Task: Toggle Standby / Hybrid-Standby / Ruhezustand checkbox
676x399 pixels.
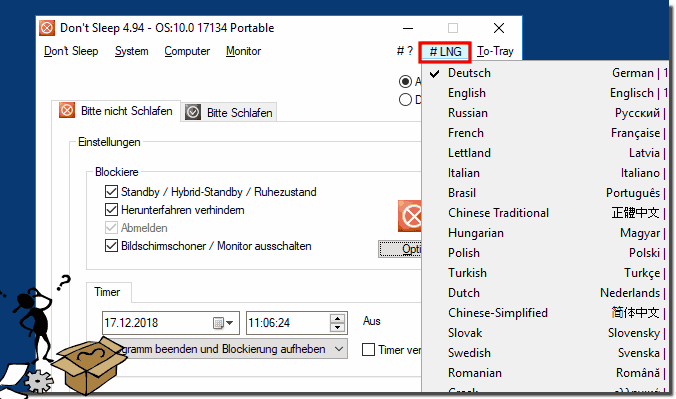Action: pos(111,191)
